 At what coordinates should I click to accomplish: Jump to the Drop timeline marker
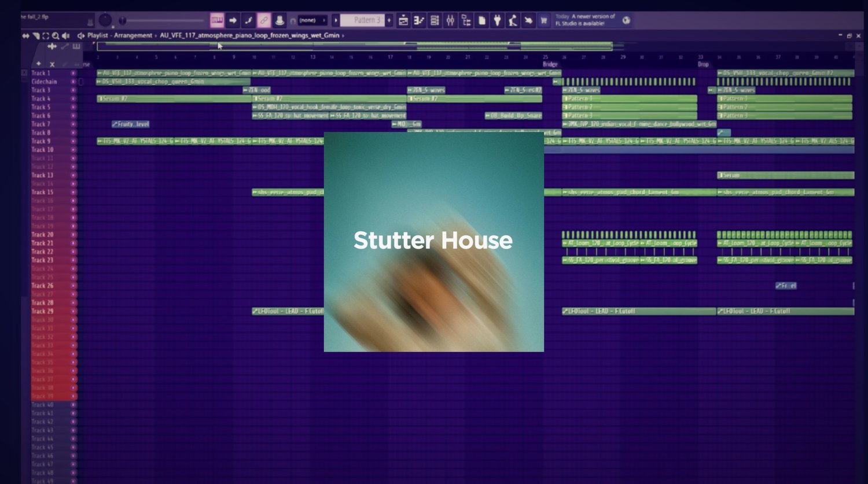coord(703,64)
